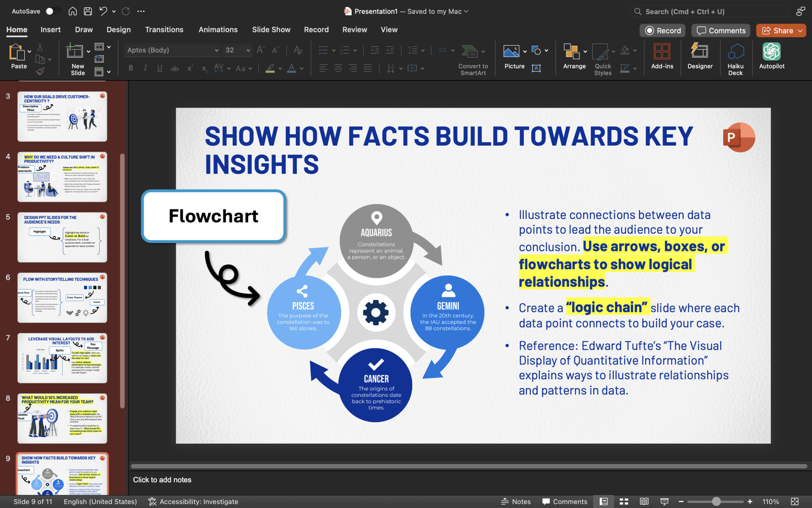812x508 pixels.
Task: Switch to the Insert tab
Action: coord(50,29)
